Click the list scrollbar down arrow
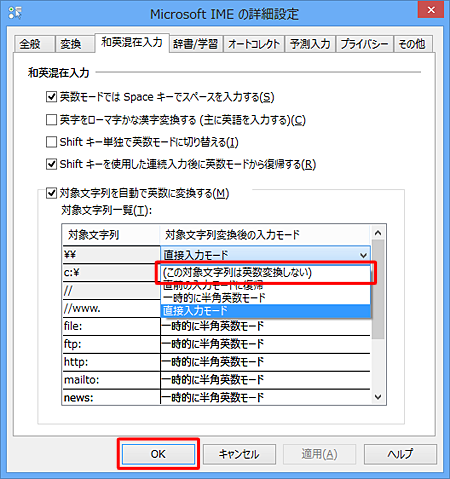Screen dimensions: 450x479 [378, 397]
